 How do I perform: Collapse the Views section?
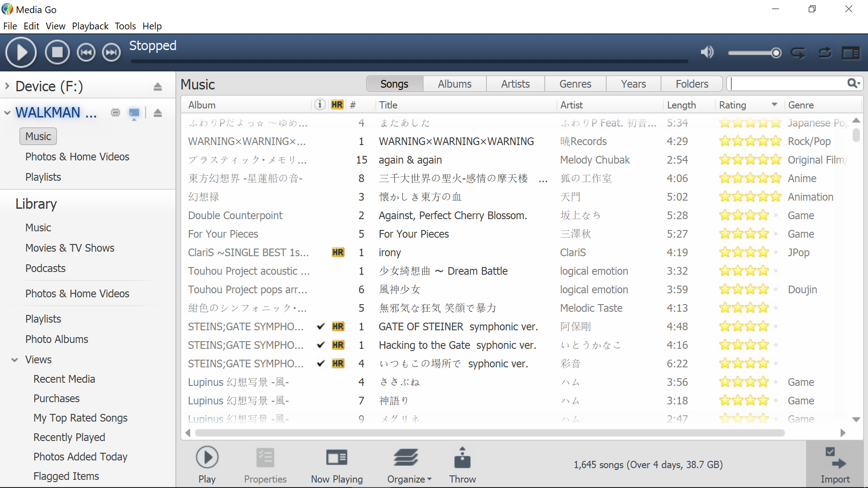tap(15, 360)
